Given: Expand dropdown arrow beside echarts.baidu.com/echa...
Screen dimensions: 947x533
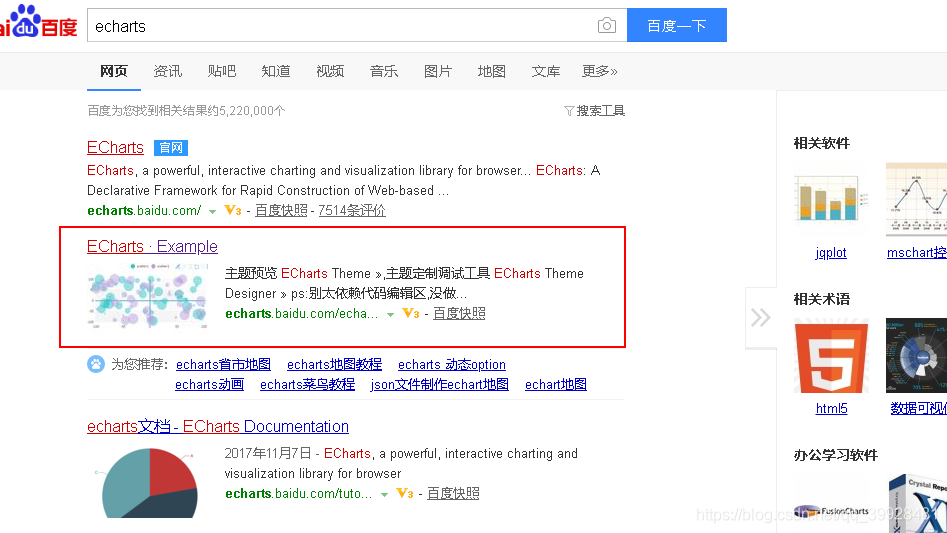Looking at the screenshot, I should point(390,314).
